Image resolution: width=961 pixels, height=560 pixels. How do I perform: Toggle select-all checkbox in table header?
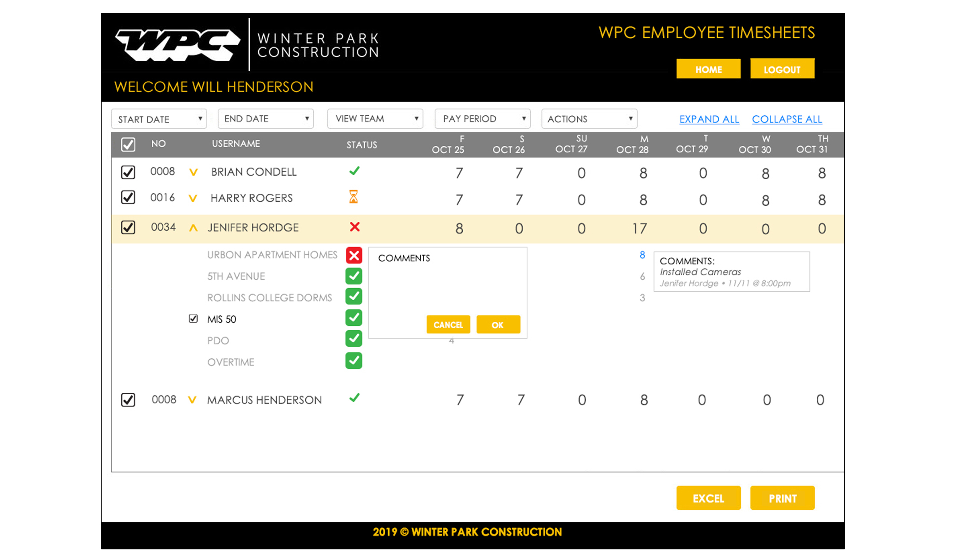coord(128,144)
